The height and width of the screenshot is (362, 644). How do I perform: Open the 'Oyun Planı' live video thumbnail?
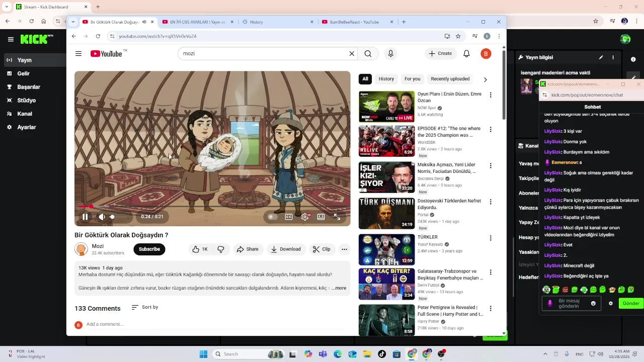point(386,107)
